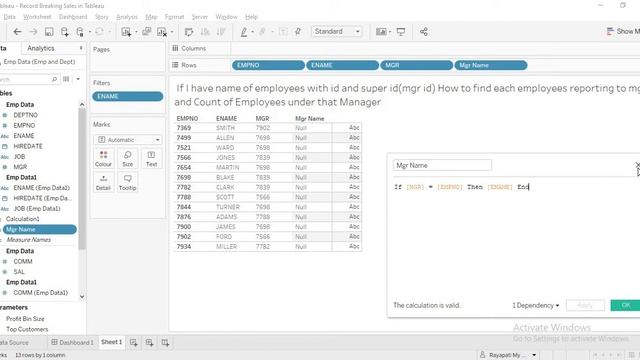Open the clear sheet dropdown arrow
640x360 pixels.
click(172, 32)
